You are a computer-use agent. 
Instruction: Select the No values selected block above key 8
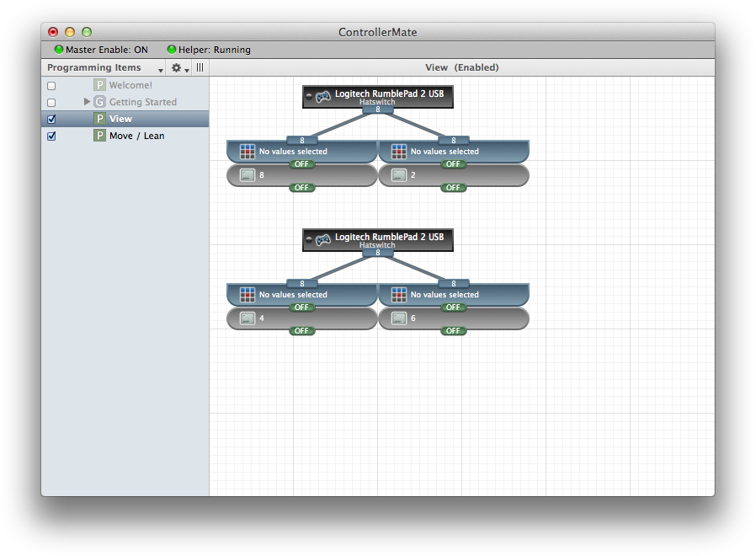click(302, 152)
